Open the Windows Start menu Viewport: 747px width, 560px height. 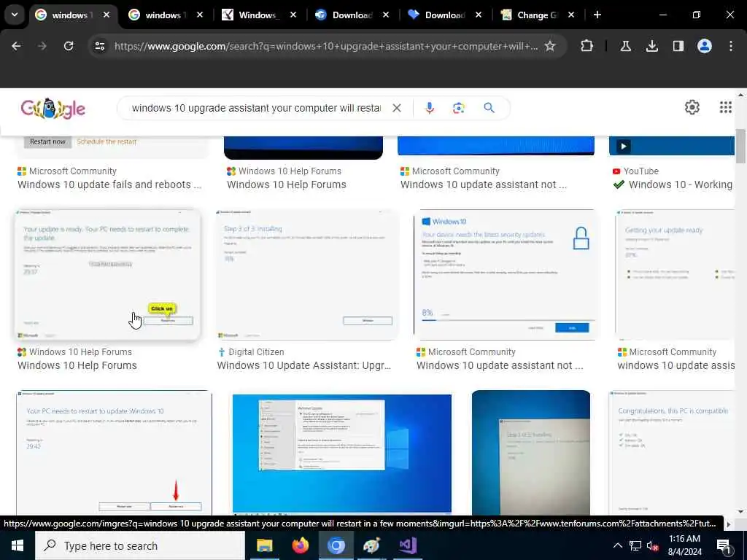(x=18, y=545)
